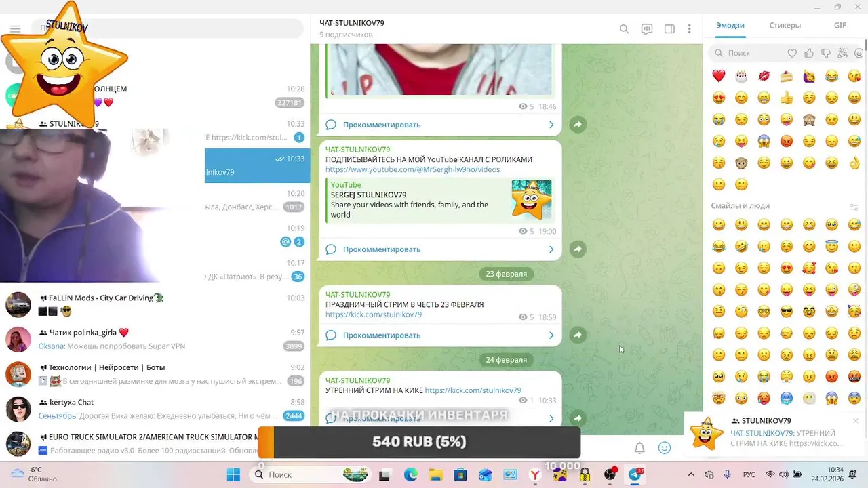Click the 23 февраля date separator
The width and height of the screenshot is (868, 488).
point(506,274)
